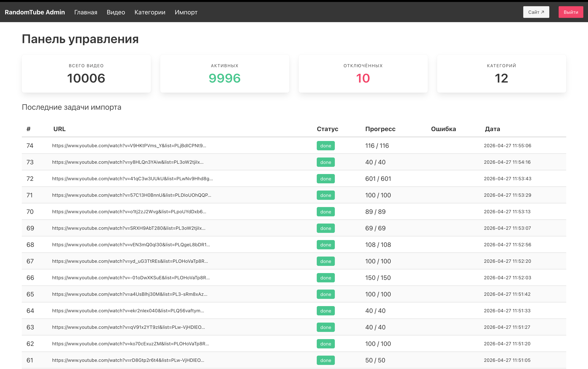Click the URL text of task 70
The height and width of the screenshot is (369, 588).
129,212
